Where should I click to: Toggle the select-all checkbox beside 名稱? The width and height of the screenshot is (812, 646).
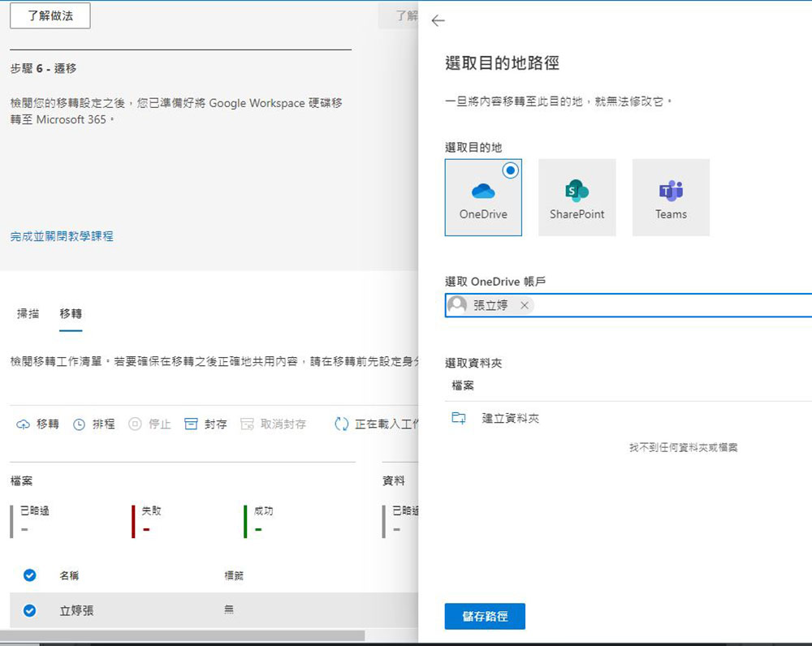tap(30, 575)
